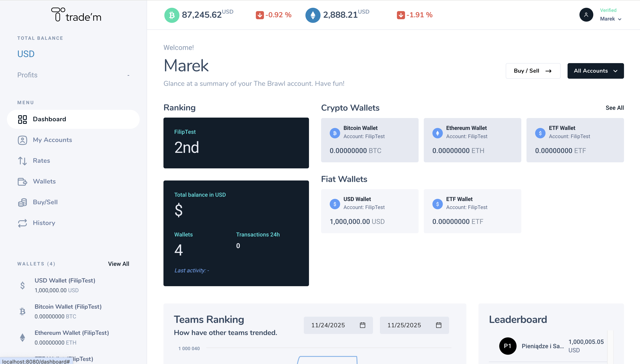Click the See All link above Crypto Wallets
This screenshot has width=640, height=364.
click(x=614, y=108)
